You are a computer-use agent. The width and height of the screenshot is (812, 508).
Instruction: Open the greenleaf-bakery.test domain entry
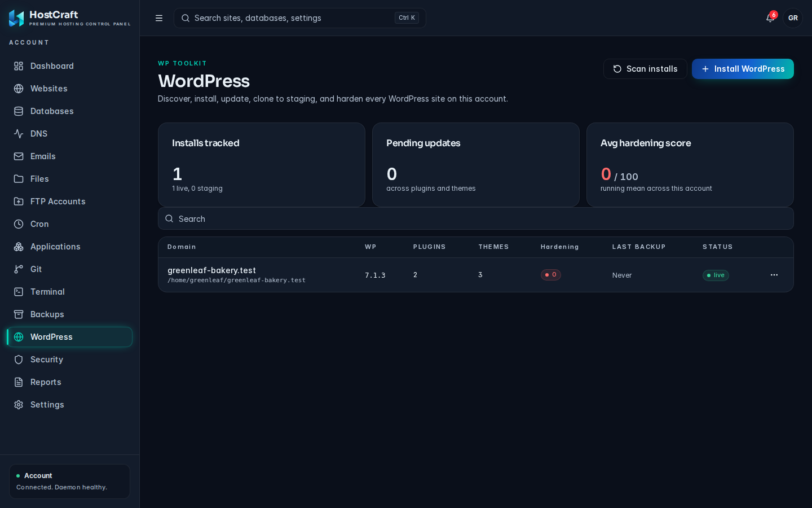pos(211,270)
